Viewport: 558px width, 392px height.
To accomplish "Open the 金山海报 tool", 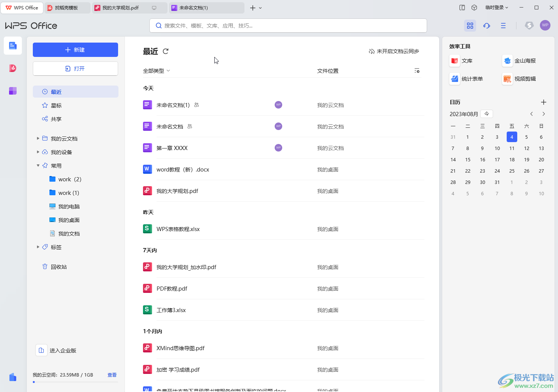I will [519, 61].
